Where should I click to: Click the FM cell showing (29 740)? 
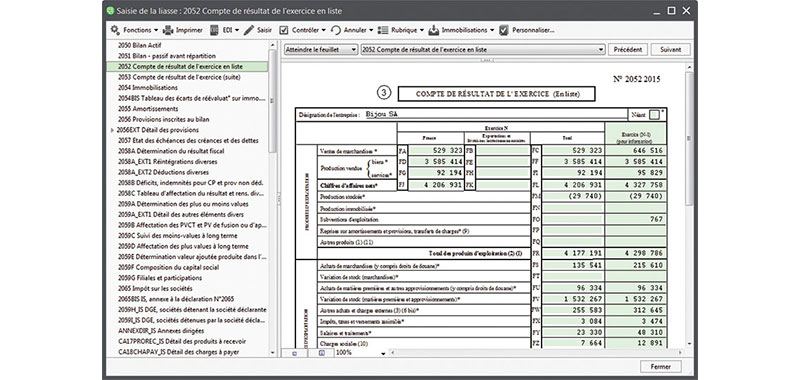coord(573,196)
